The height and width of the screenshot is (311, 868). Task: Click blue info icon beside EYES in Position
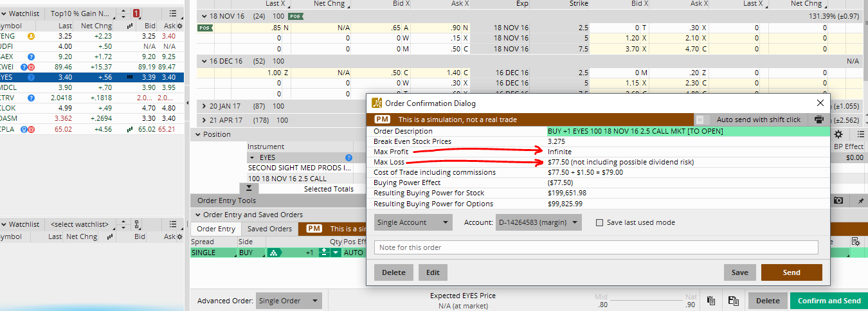coord(348,157)
